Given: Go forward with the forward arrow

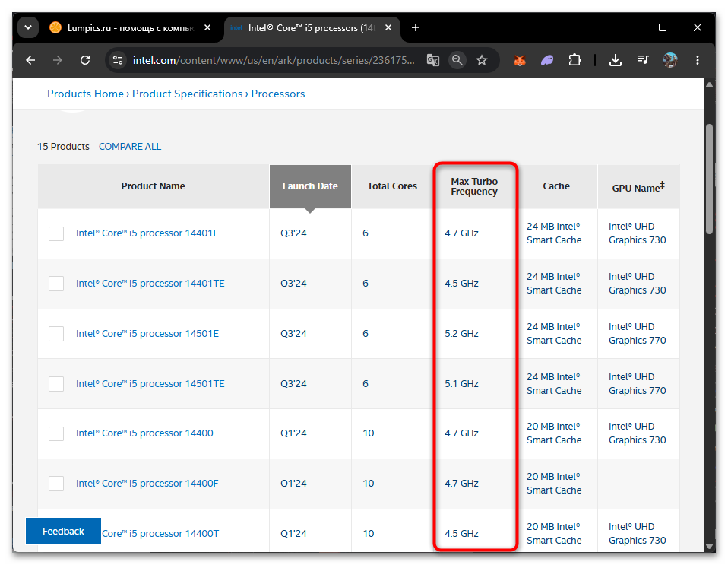Looking at the screenshot, I should pyautogui.click(x=58, y=60).
